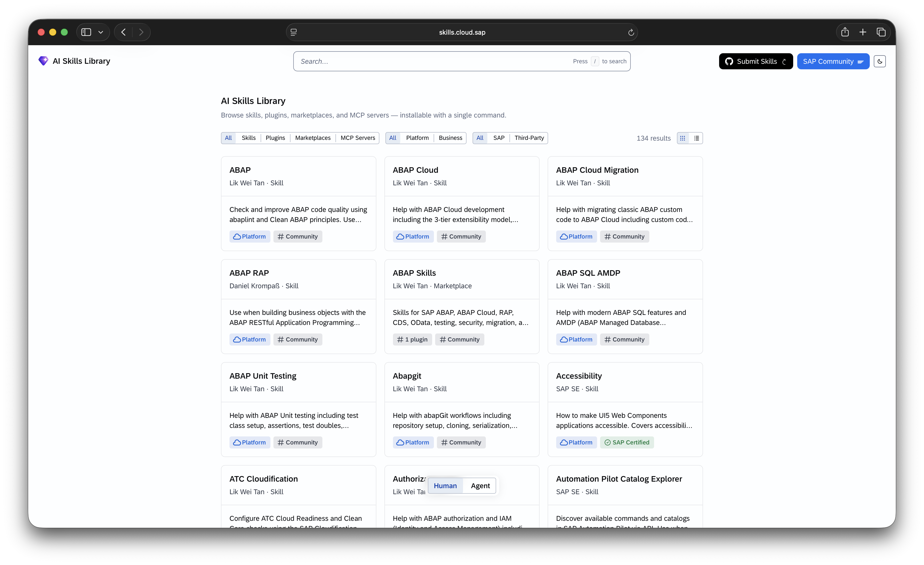924x565 pixels.
Task: Go back to previous page
Action: [x=123, y=32]
